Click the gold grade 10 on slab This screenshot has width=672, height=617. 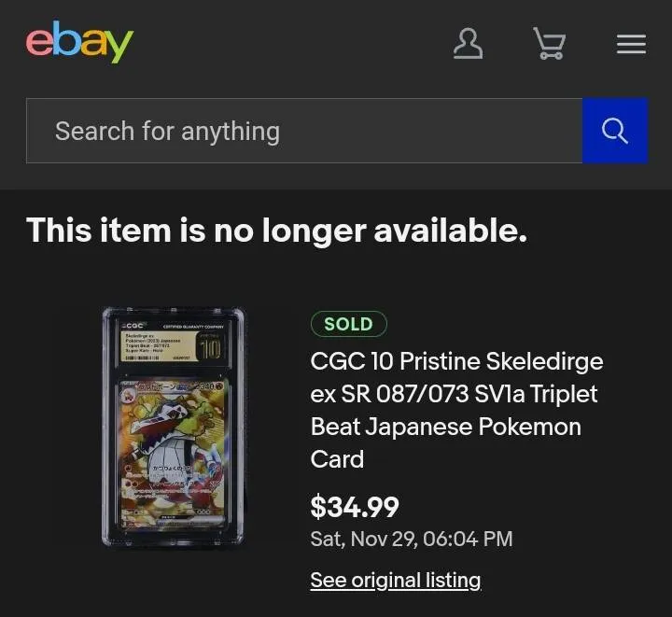pyautogui.click(x=211, y=349)
